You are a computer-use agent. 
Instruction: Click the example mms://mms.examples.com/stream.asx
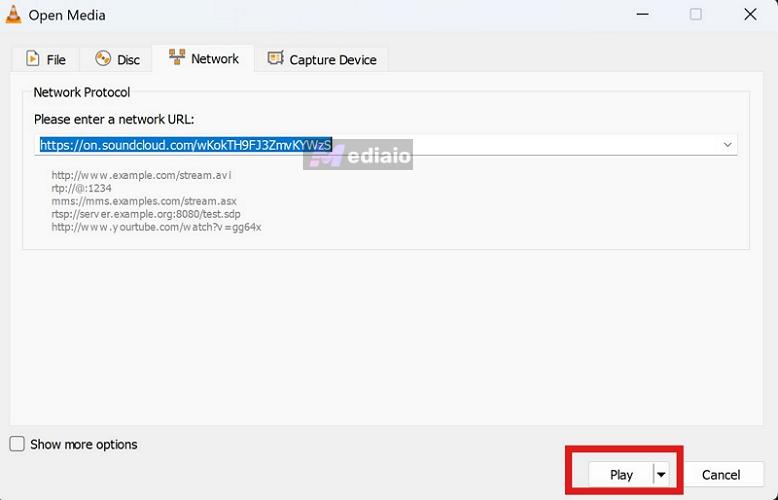pos(144,201)
